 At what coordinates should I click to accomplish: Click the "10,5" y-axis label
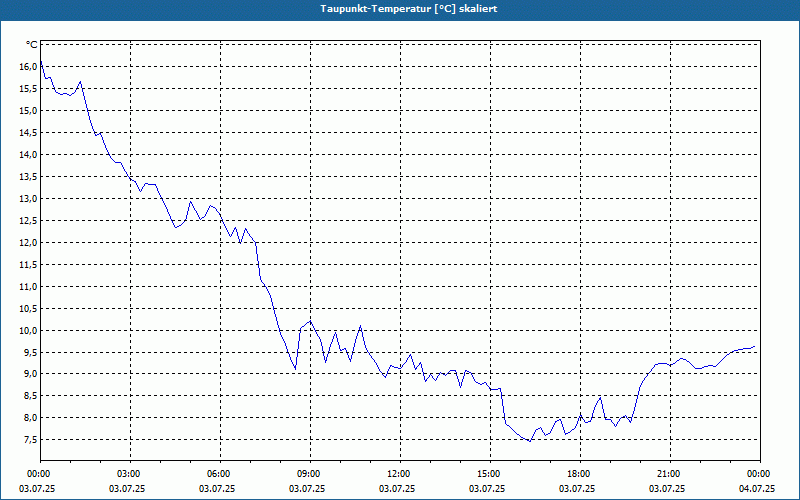tap(29, 308)
